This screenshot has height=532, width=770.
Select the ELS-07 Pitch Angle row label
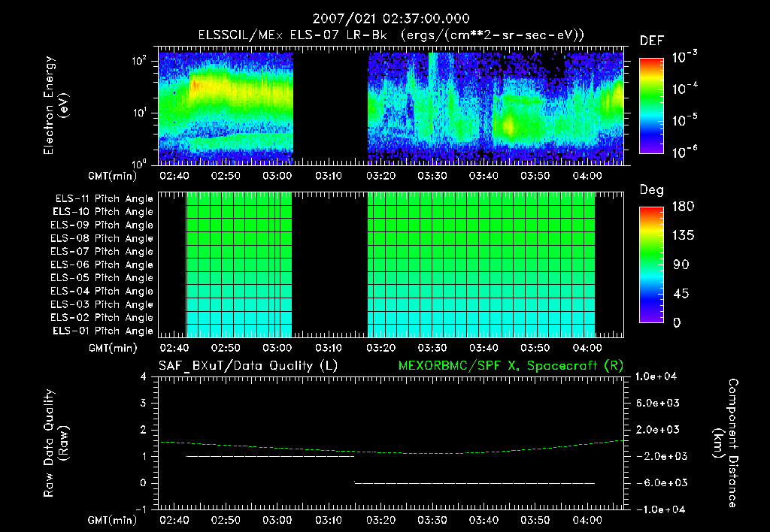point(102,251)
